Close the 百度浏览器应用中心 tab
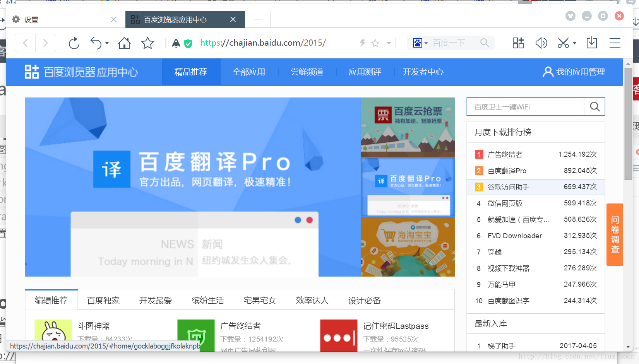 pos(233,19)
